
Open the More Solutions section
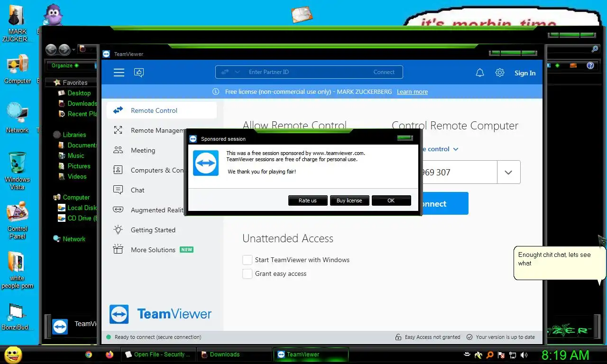pyautogui.click(x=153, y=250)
